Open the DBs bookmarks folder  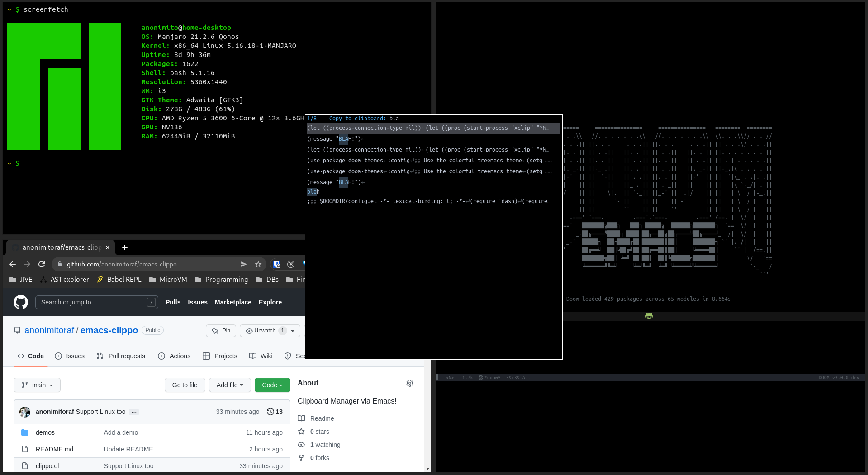tap(267, 280)
